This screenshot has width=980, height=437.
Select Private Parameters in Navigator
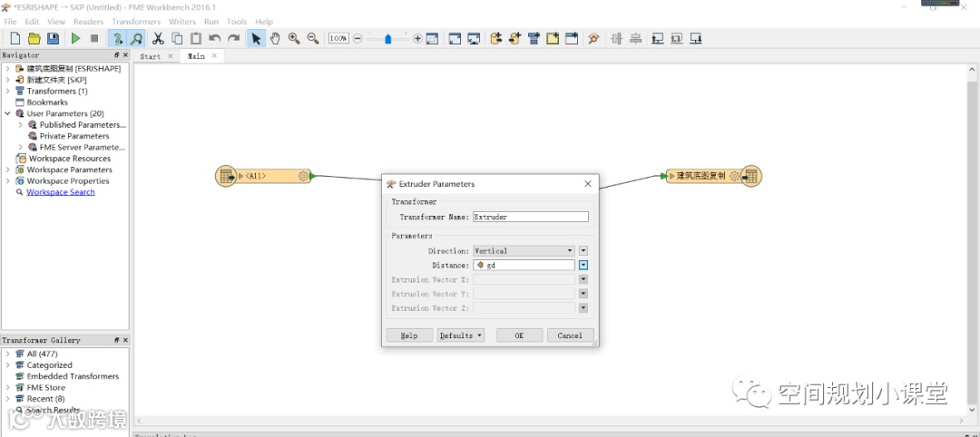pyautogui.click(x=74, y=136)
